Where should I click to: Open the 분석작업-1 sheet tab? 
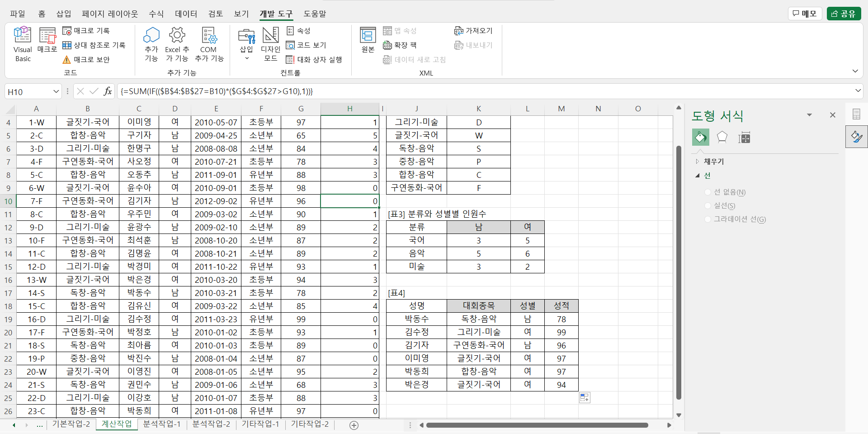point(162,424)
